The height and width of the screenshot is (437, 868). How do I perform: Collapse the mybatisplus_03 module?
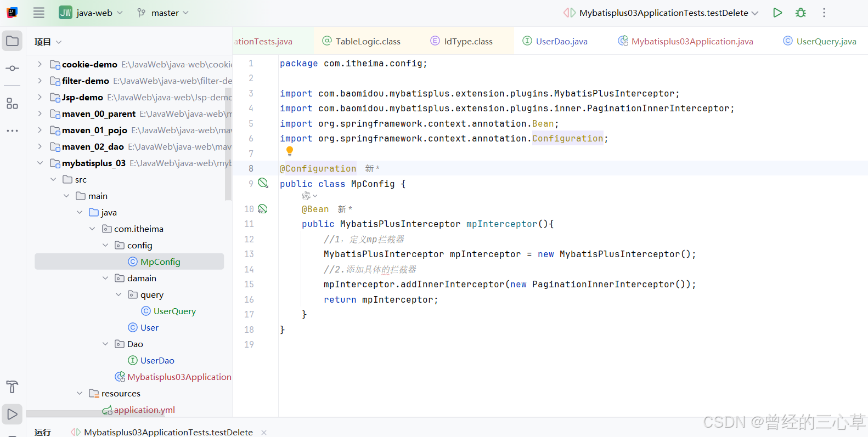[40, 163]
